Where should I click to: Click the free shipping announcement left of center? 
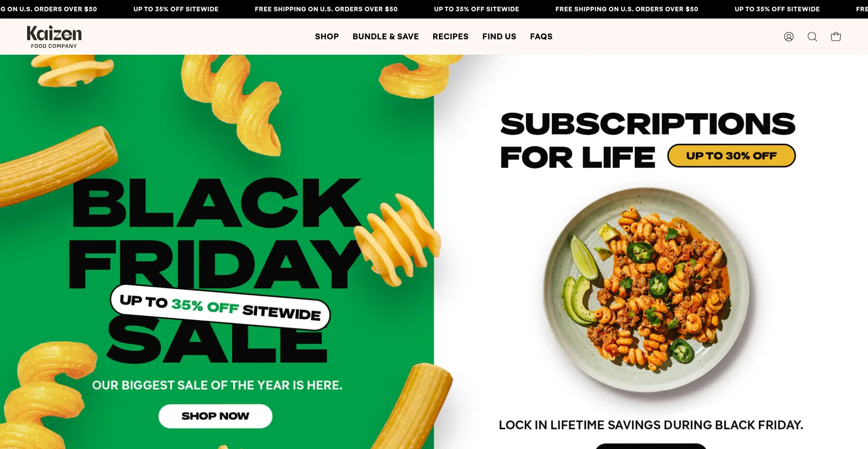(326, 9)
